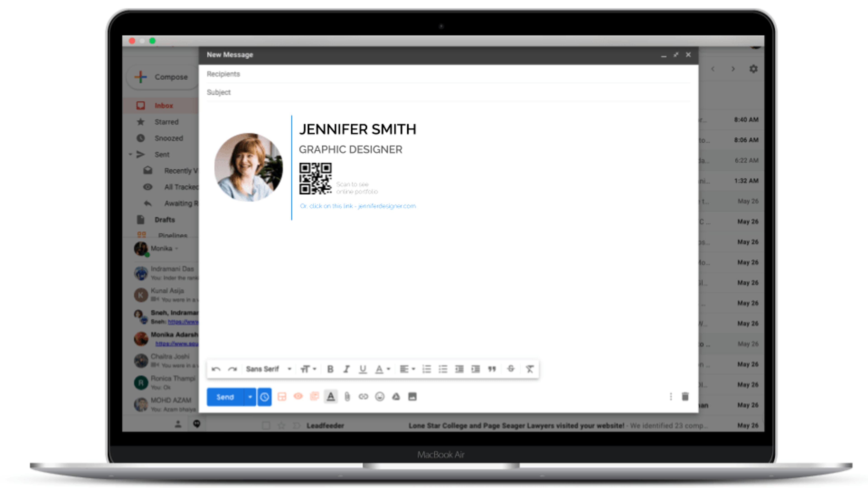Image resolution: width=868 pixels, height=488 pixels.
Task: Open chat with Ronica Thampi
Action: point(166,382)
